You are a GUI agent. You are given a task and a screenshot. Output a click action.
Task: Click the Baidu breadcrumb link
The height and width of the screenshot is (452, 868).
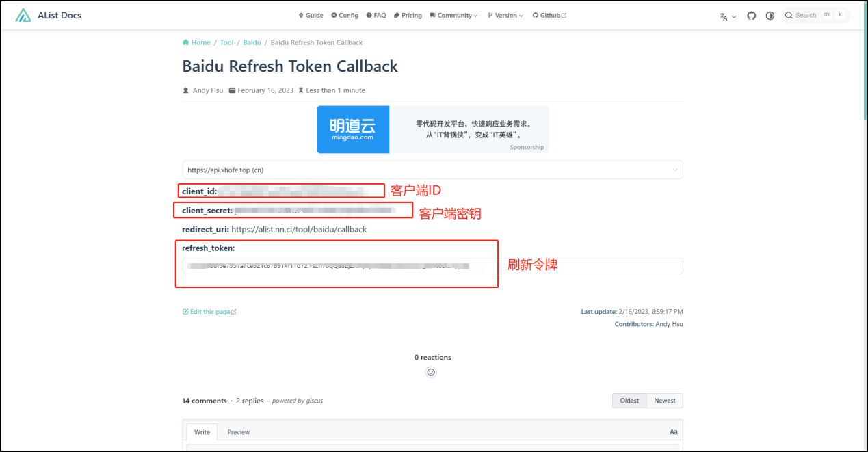(x=252, y=42)
